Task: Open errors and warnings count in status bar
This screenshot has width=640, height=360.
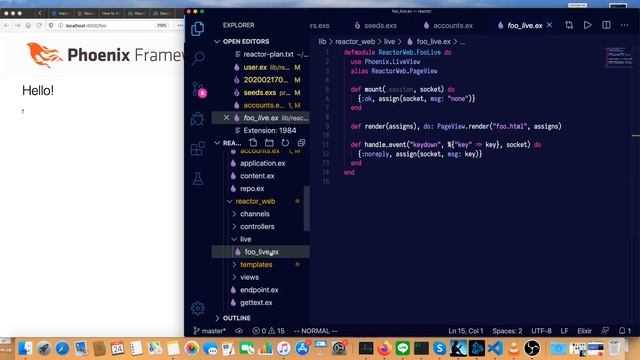Action: click(268, 331)
